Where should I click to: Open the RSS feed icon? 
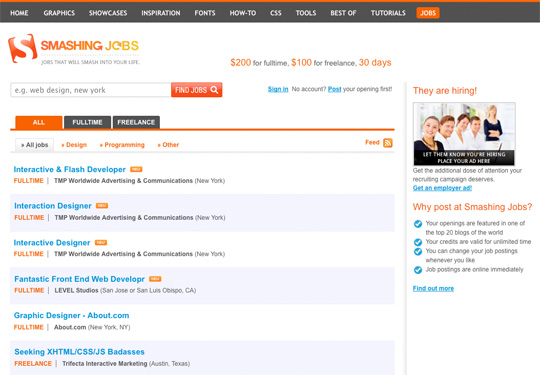(x=388, y=143)
